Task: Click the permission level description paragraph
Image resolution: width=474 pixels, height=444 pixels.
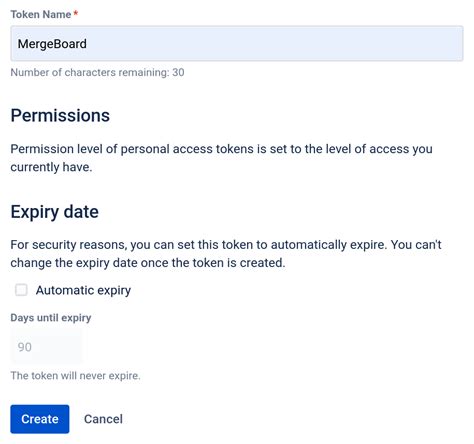Action: [x=221, y=158]
